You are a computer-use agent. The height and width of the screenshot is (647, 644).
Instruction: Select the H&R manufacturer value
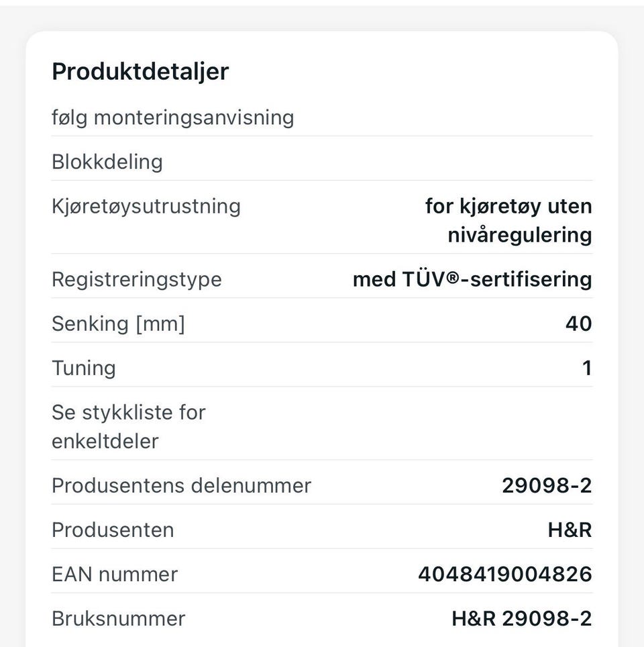click(570, 530)
